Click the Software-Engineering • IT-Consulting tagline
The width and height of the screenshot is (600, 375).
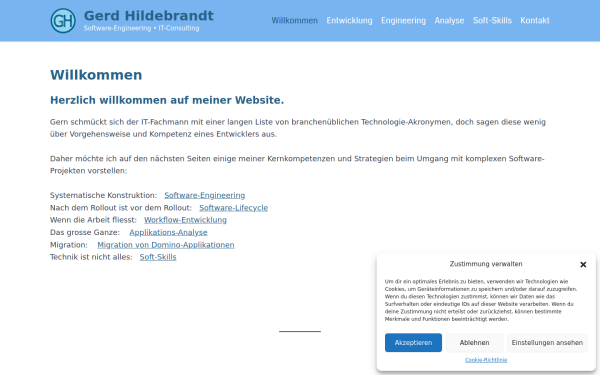tap(141, 28)
